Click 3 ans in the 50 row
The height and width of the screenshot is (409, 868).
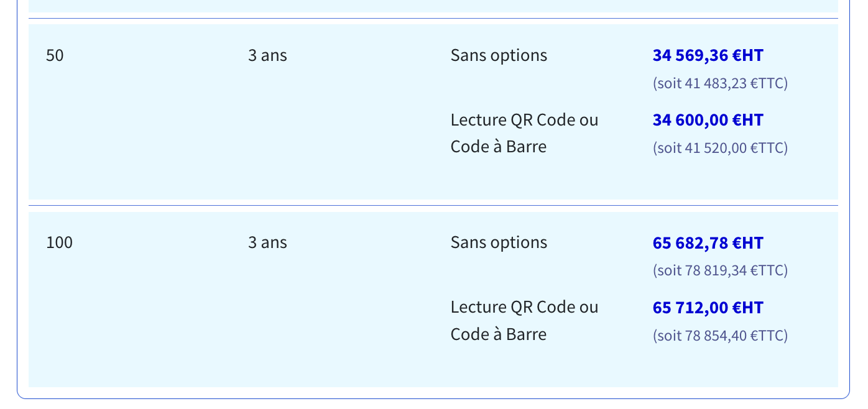point(267,55)
